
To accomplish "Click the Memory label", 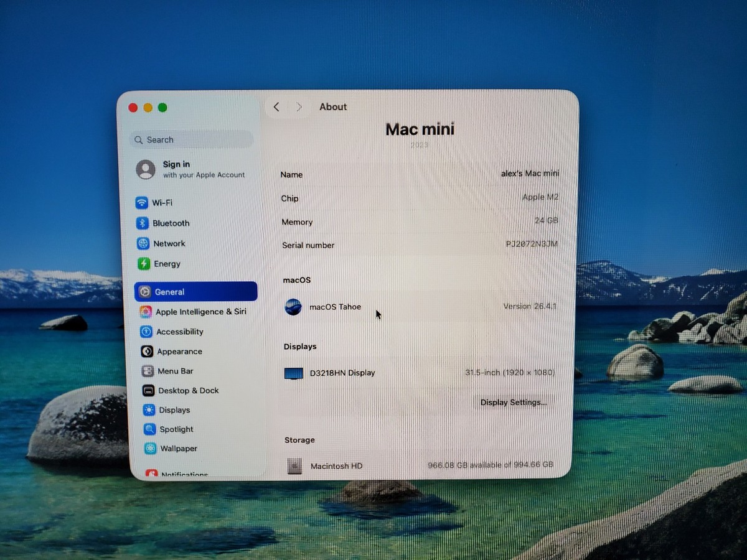I will click(297, 222).
